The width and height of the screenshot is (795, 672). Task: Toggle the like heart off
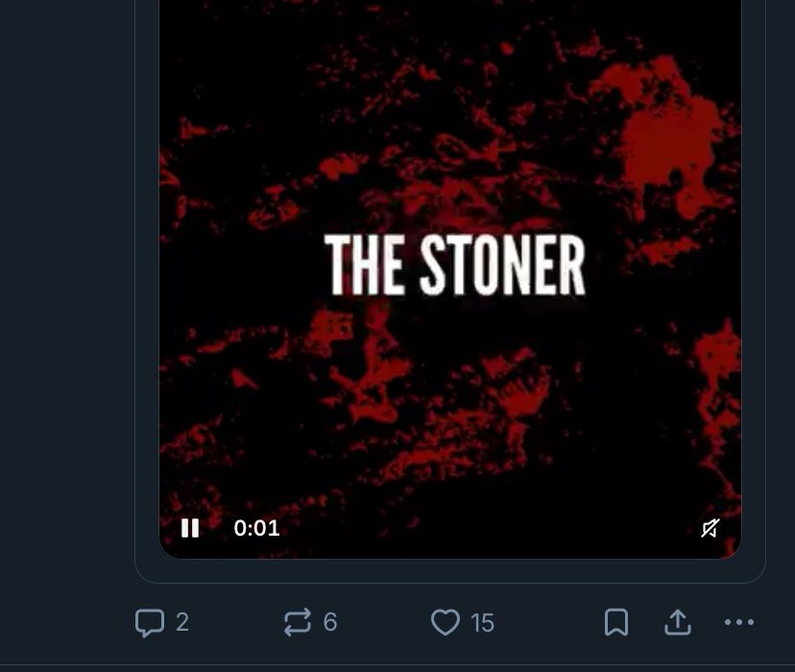[x=446, y=622]
